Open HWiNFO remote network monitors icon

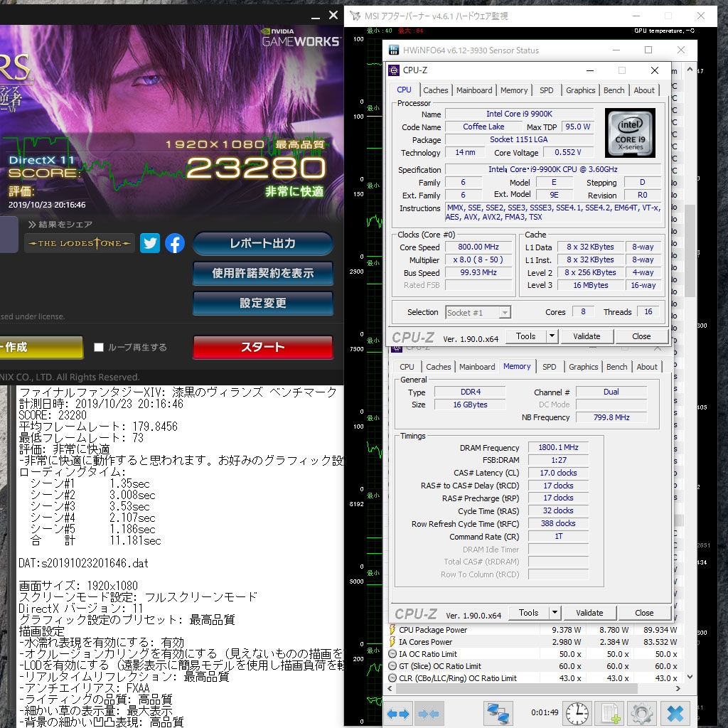click(498, 714)
